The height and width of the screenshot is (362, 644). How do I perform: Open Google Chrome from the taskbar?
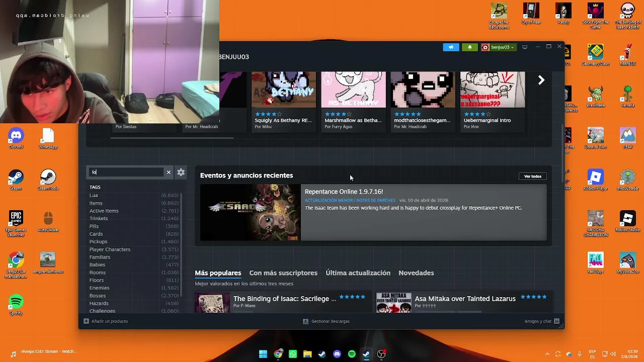pyautogui.click(x=278, y=354)
